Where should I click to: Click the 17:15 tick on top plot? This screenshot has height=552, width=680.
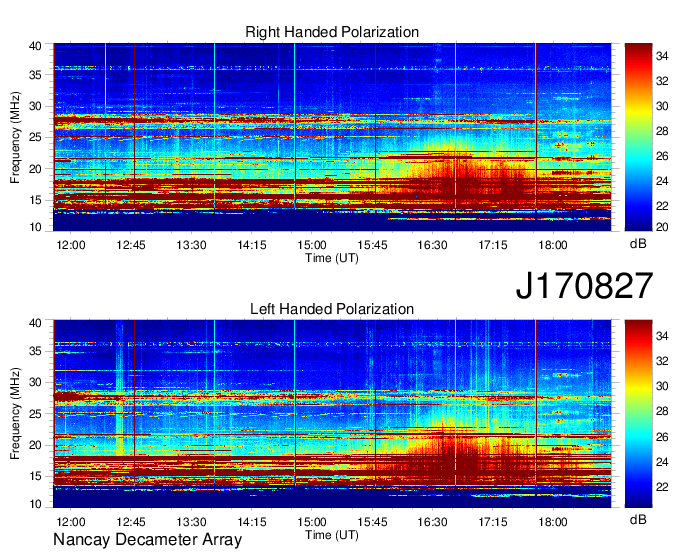[493, 245]
